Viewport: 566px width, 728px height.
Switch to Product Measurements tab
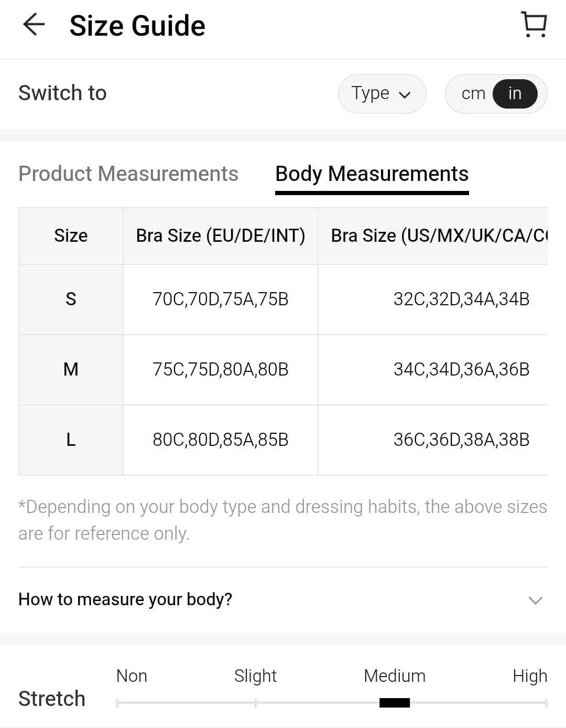point(128,174)
